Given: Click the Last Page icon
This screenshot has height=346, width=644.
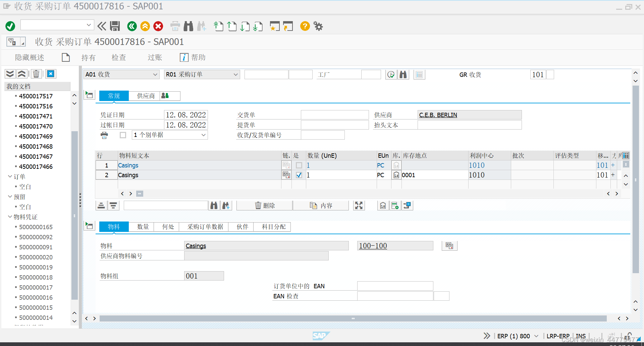Looking at the screenshot, I should 258,26.
